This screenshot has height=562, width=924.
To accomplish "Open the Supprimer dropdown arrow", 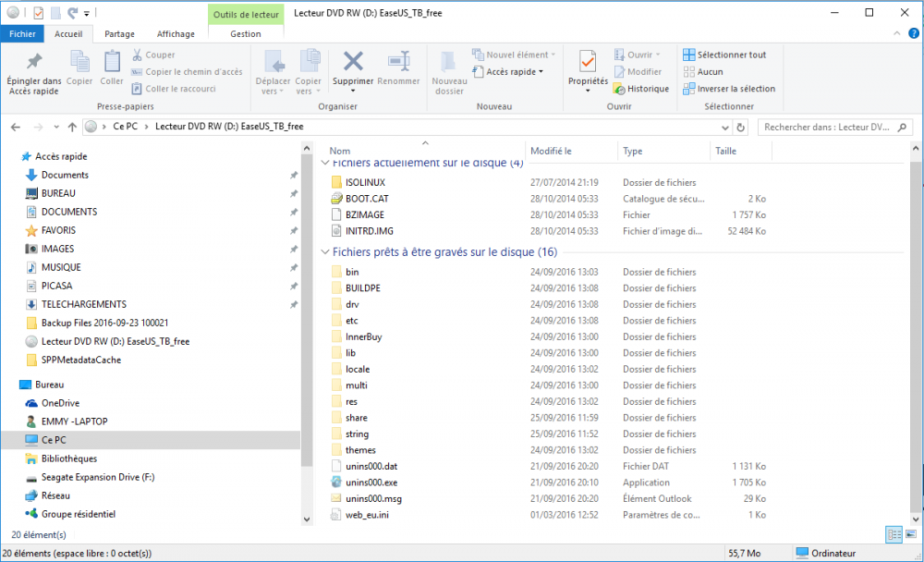I will point(352,92).
